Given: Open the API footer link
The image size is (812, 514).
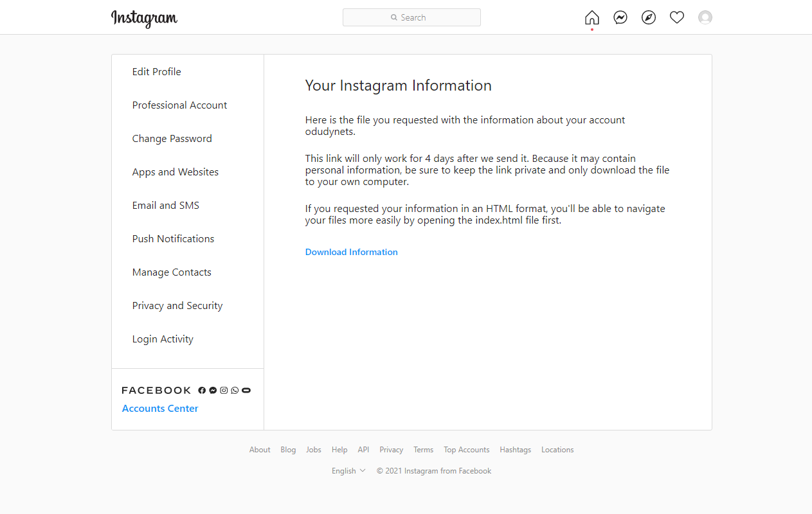Looking at the screenshot, I should point(364,450).
